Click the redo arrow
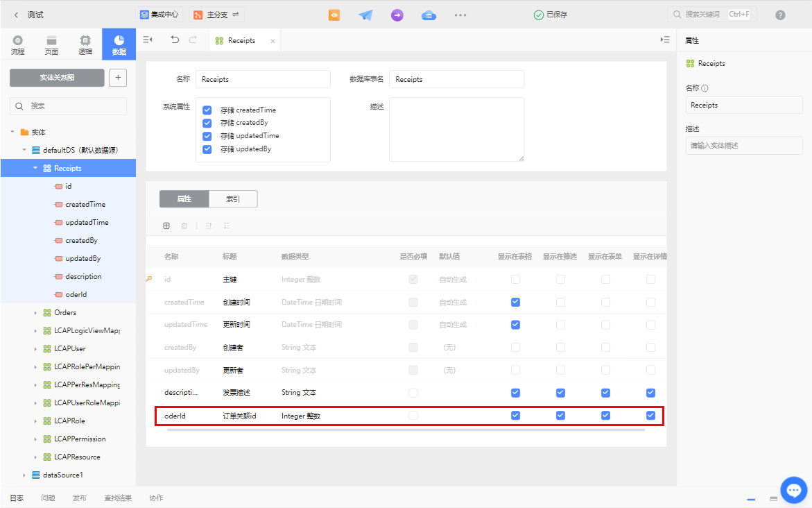This screenshot has width=812, height=508. coord(193,40)
